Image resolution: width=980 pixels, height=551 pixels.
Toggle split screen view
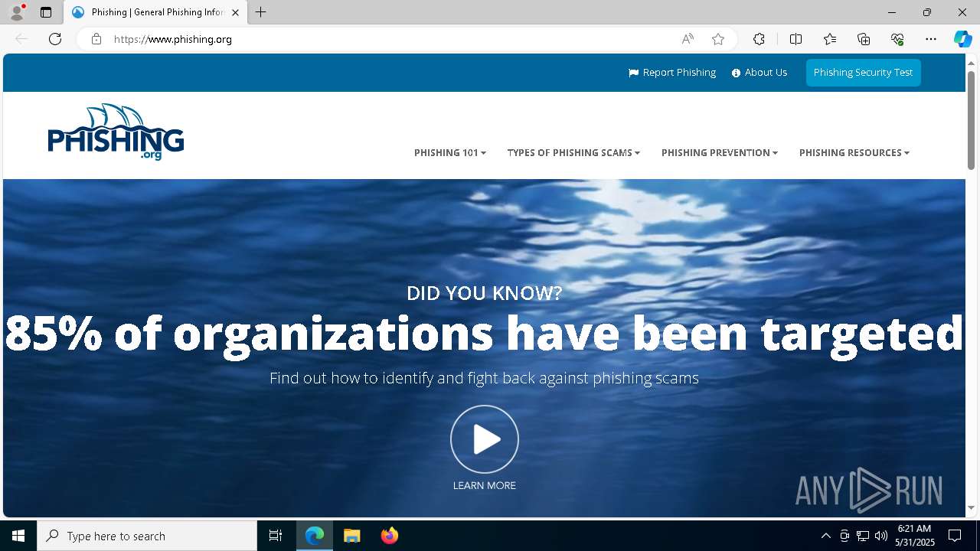(x=795, y=39)
